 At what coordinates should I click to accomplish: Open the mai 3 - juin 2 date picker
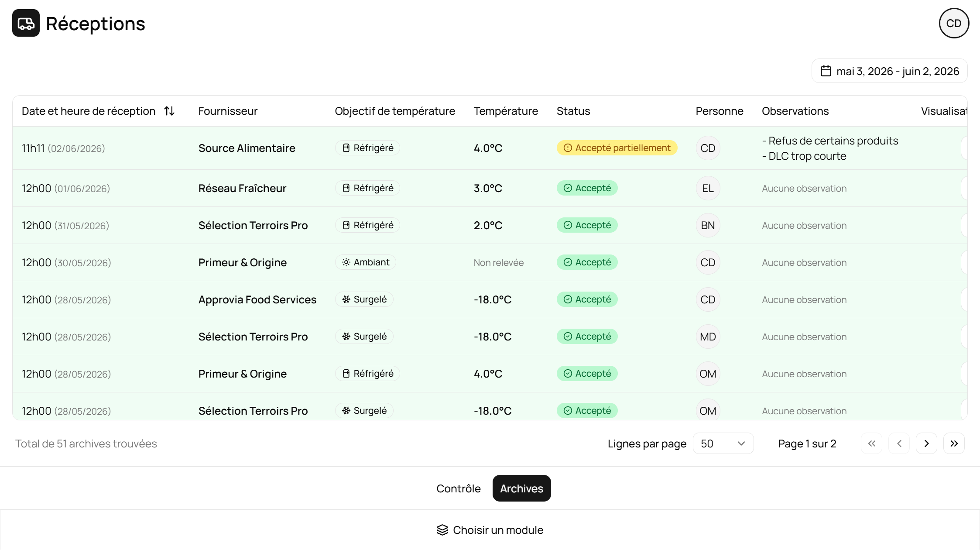click(890, 71)
